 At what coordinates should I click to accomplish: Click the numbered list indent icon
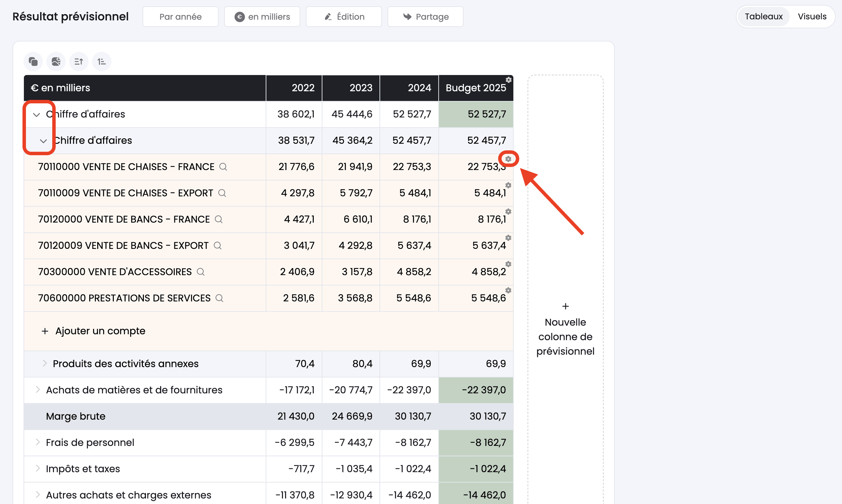pyautogui.click(x=102, y=62)
